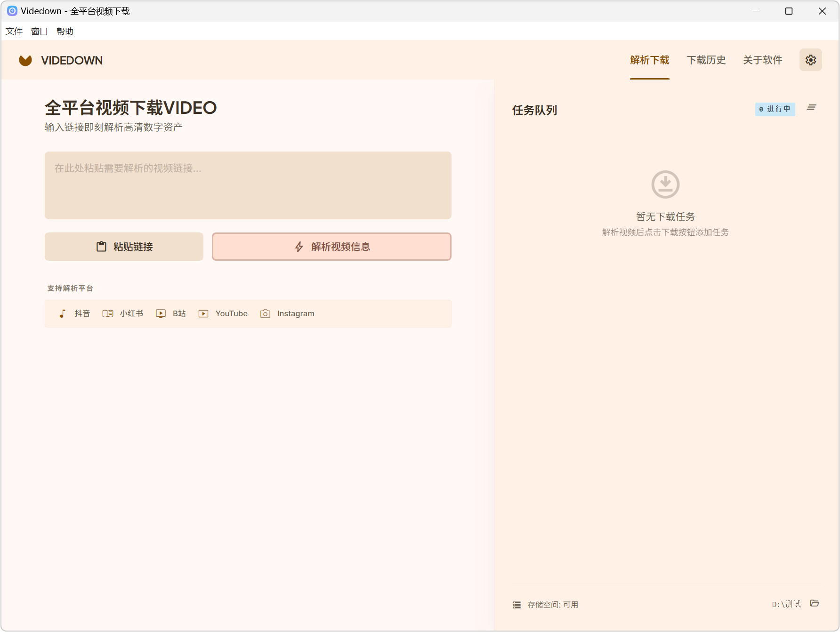Click the VIDEDOWN brand name

pyautogui.click(x=72, y=60)
